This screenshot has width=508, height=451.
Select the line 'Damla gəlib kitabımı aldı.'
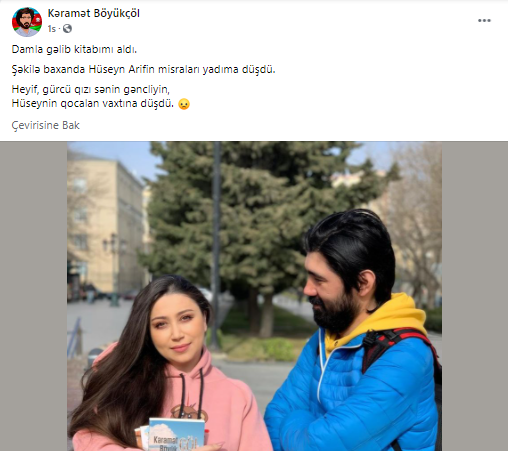74,49
